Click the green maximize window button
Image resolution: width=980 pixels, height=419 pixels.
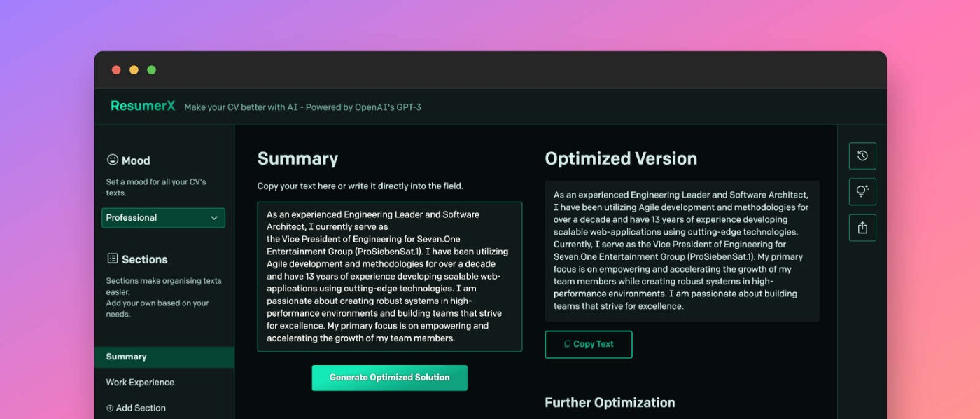click(151, 70)
